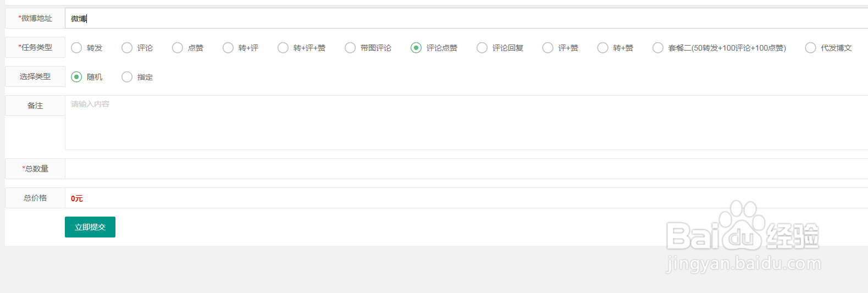Pick the 转+赞 radio option
Screen dimensions: 868x293
pyautogui.click(x=603, y=48)
